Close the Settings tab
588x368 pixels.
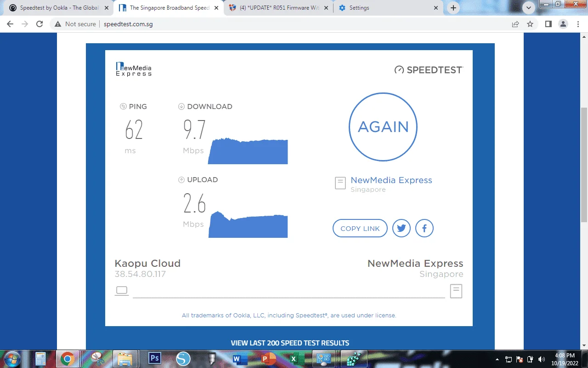(x=435, y=8)
